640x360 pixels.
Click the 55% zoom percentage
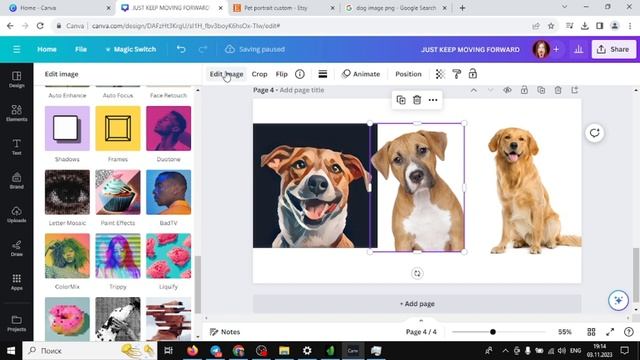point(565,332)
